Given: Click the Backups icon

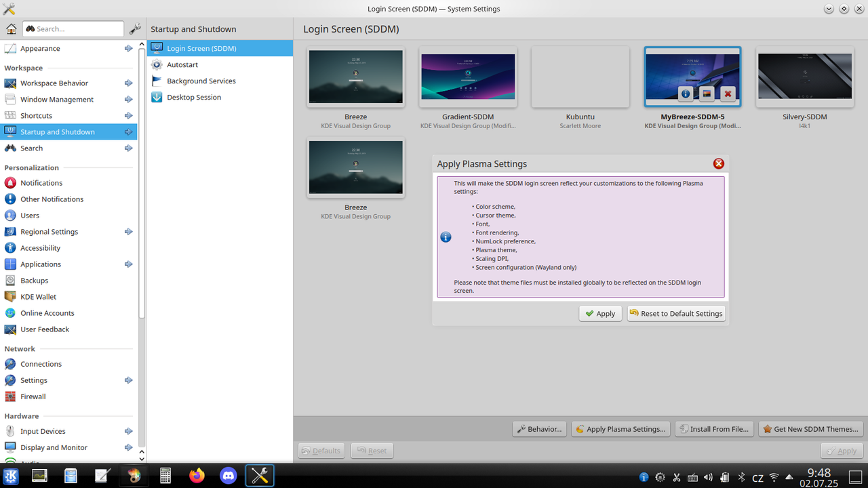Looking at the screenshot, I should tap(10, 280).
